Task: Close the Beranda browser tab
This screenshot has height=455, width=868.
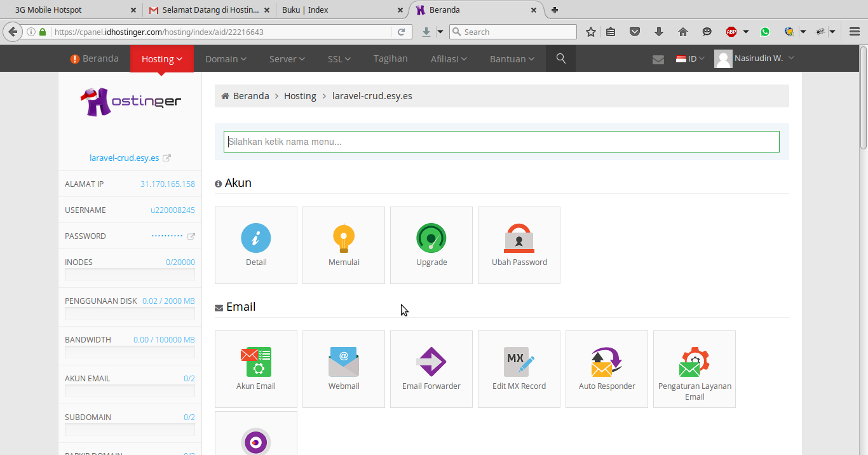Action: click(534, 10)
